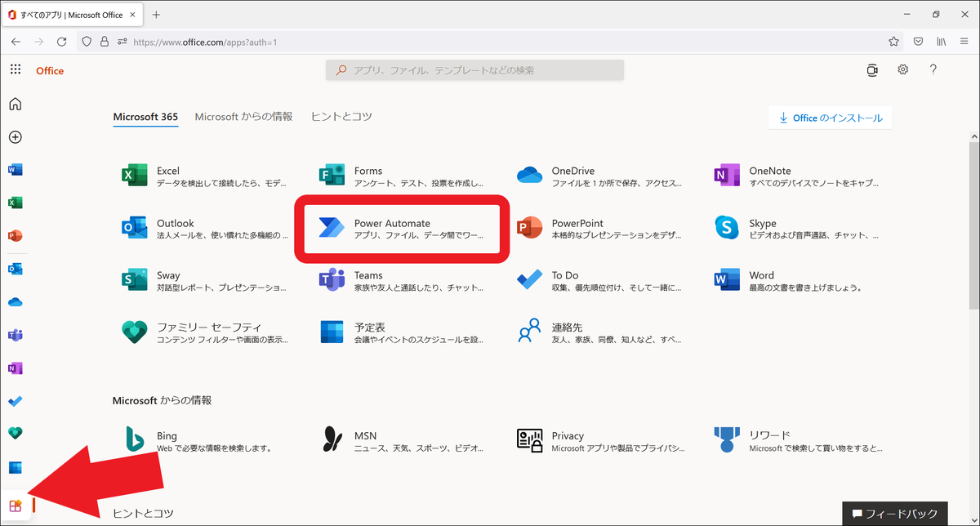
Task: Open Outlook from the left sidebar
Action: (x=15, y=268)
